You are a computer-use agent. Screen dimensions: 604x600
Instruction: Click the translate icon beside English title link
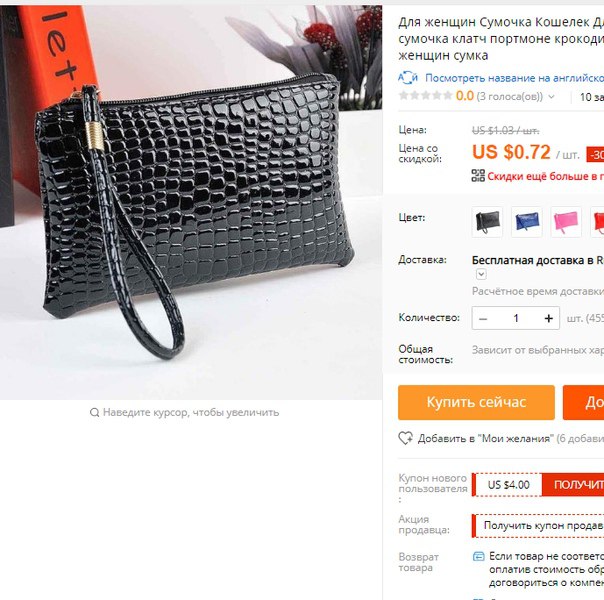pyautogui.click(x=408, y=77)
